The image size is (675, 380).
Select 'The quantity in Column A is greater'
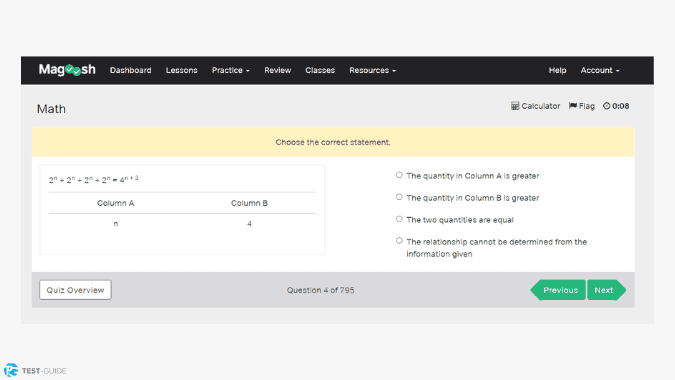pos(399,175)
